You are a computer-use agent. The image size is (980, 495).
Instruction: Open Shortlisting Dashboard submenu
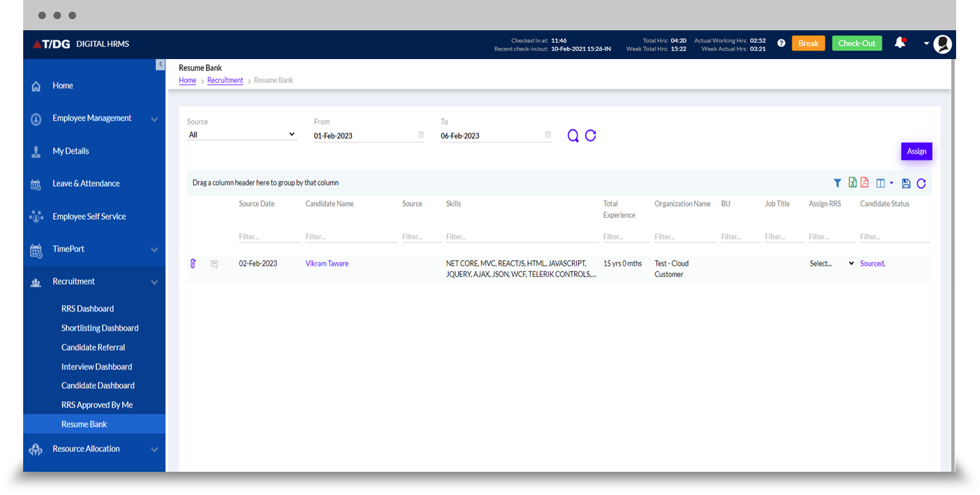coord(100,328)
